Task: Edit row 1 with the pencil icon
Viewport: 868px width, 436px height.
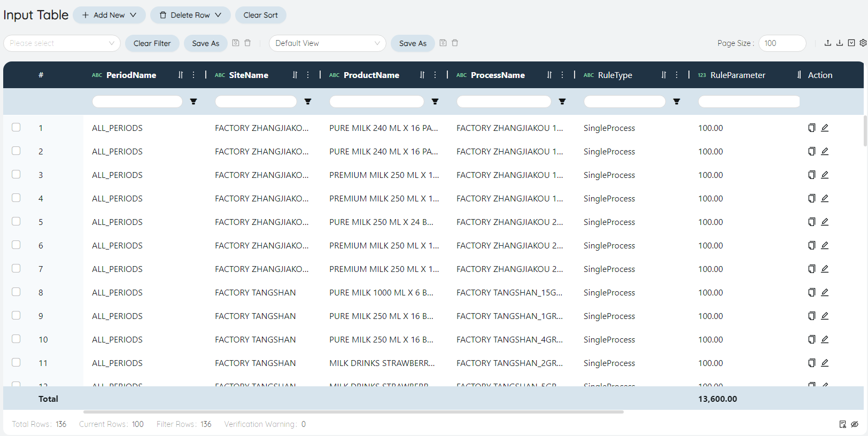Action: 825,128
